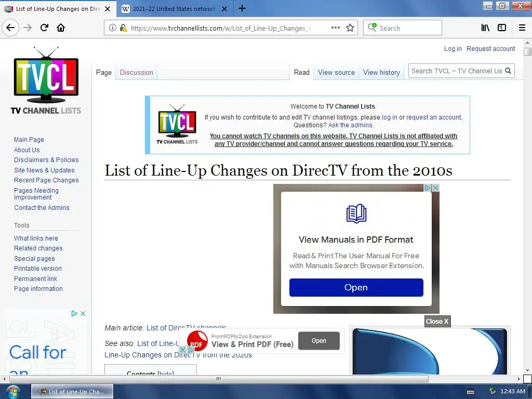Open a new browser tab
532x399 pixels.
coord(242,8)
